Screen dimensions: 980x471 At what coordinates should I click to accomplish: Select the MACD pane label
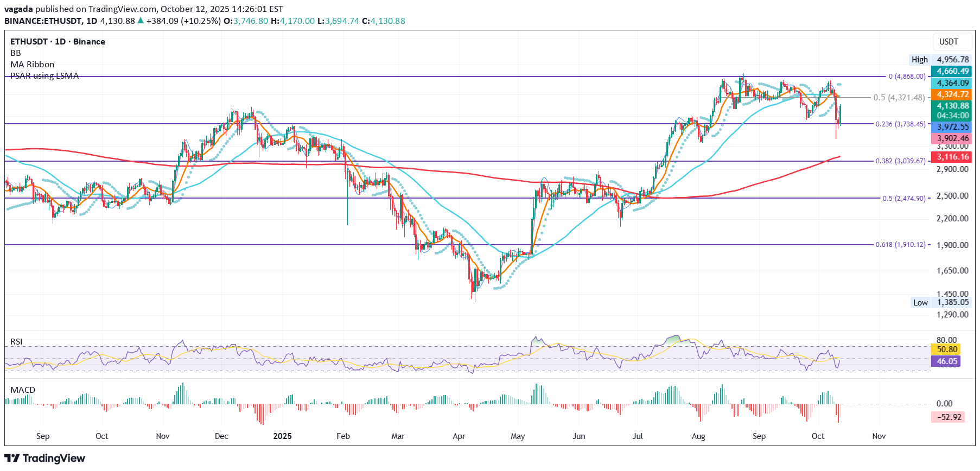(23, 390)
